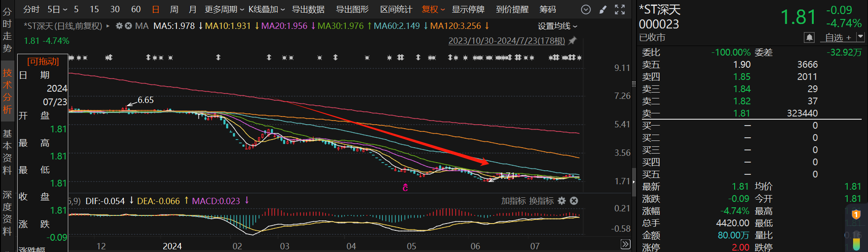Open 分时走势 sidebar tab
This screenshot has height=252, width=868.
7,30
